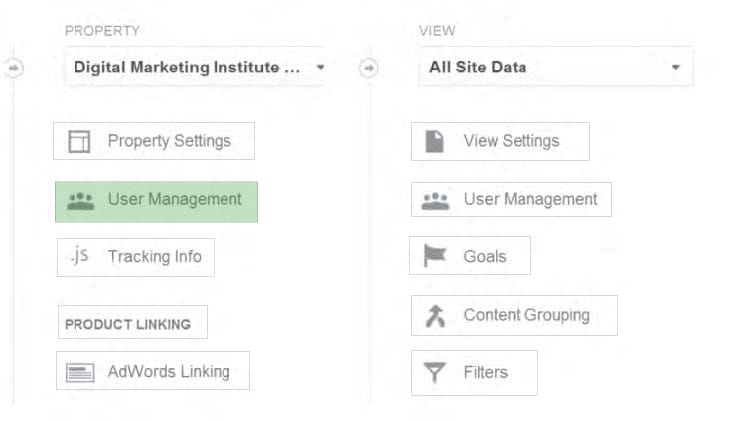Open Property Settings
This screenshot has height=421, width=746.
169,141
